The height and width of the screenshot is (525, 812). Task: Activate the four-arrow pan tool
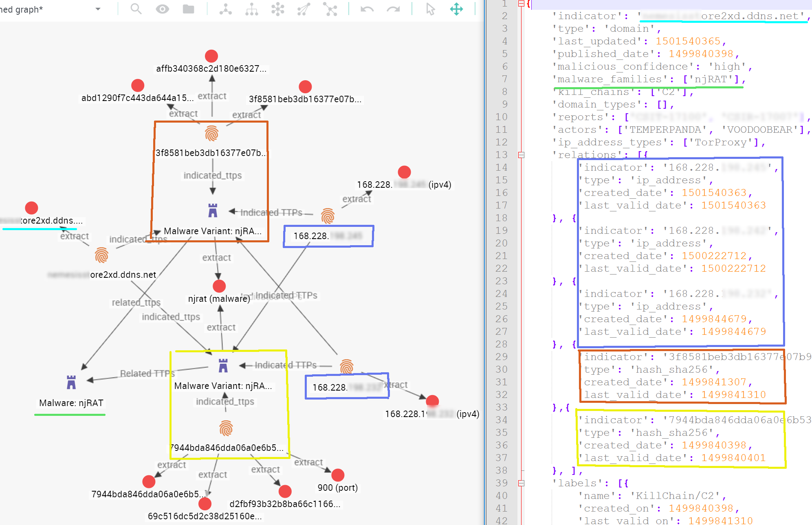[x=456, y=9]
